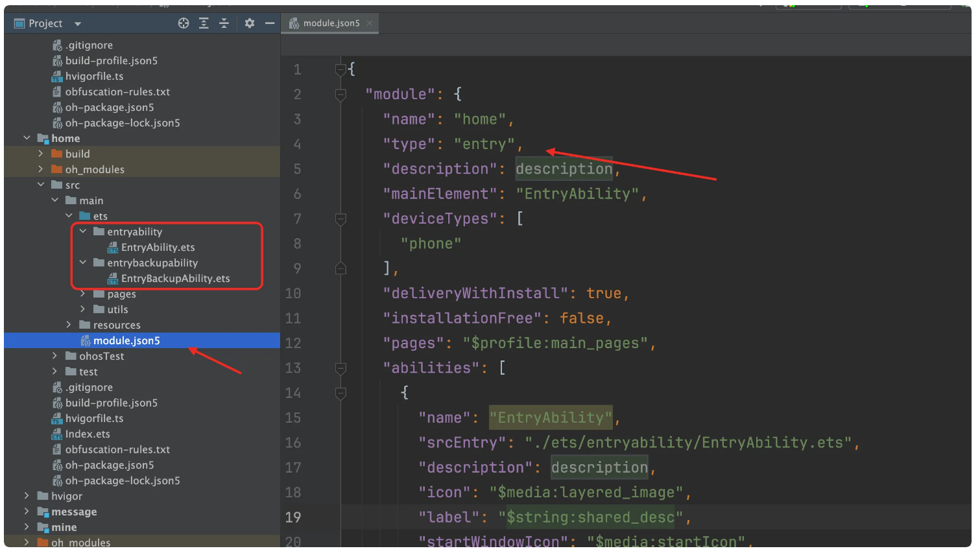The image size is (980, 553).
Task: Close the module.json5 editor tab
Action: 370,23
